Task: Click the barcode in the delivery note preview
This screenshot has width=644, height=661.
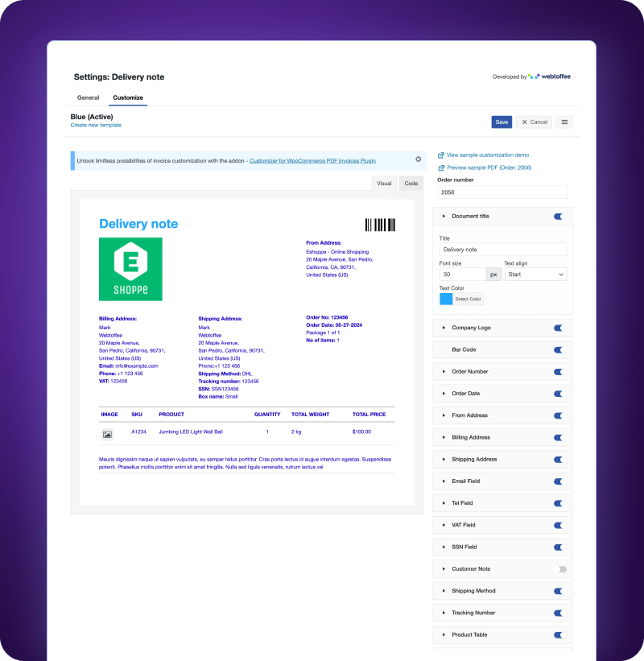Action: point(380,225)
